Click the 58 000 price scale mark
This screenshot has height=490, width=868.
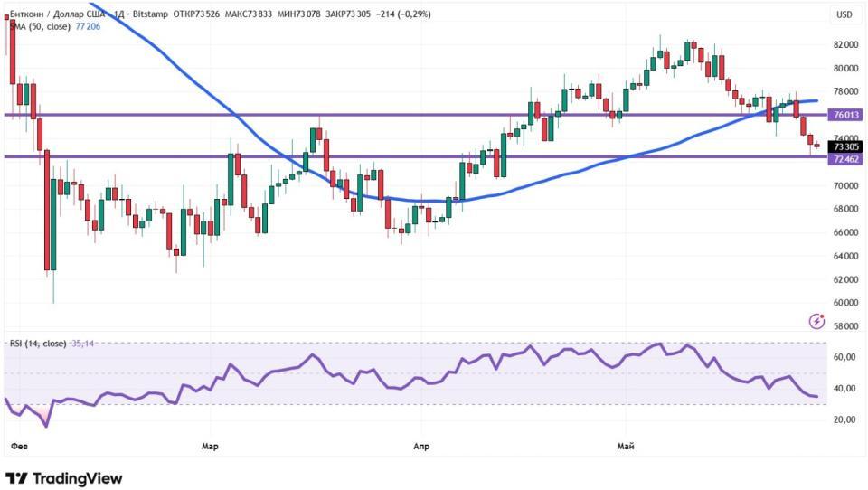pyautogui.click(x=845, y=326)
